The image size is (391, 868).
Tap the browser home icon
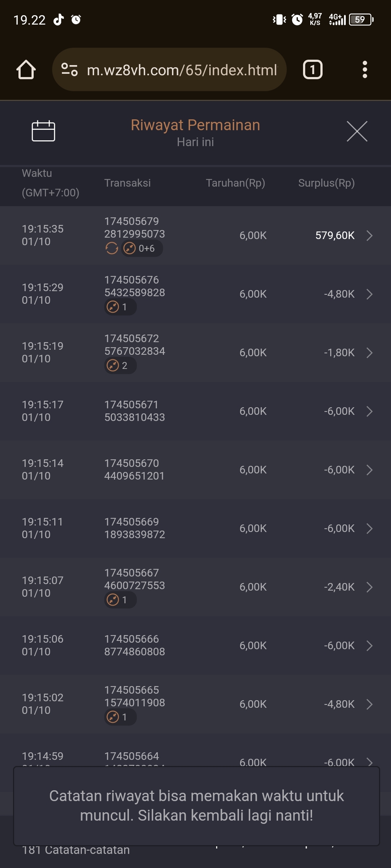tap(26, 69)
